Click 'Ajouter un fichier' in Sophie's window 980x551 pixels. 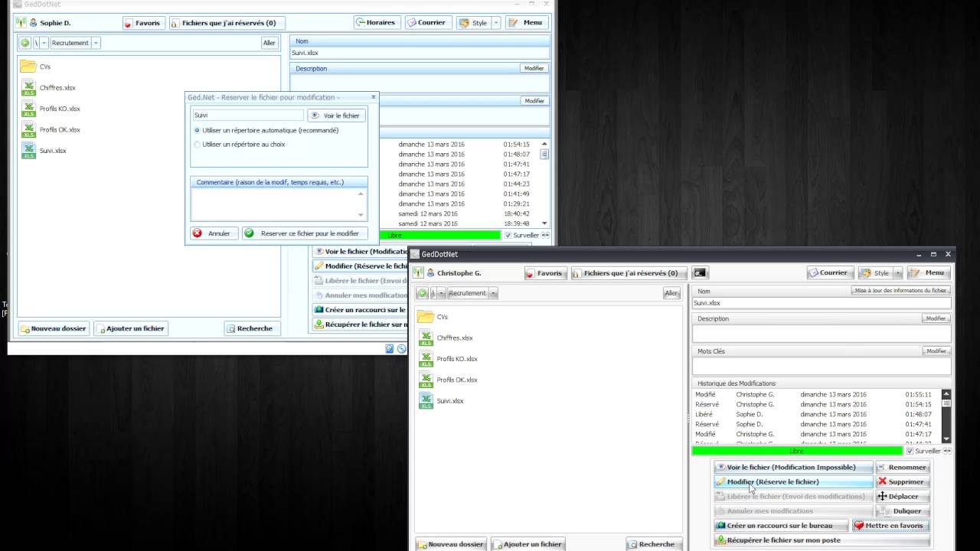point(130,328)
